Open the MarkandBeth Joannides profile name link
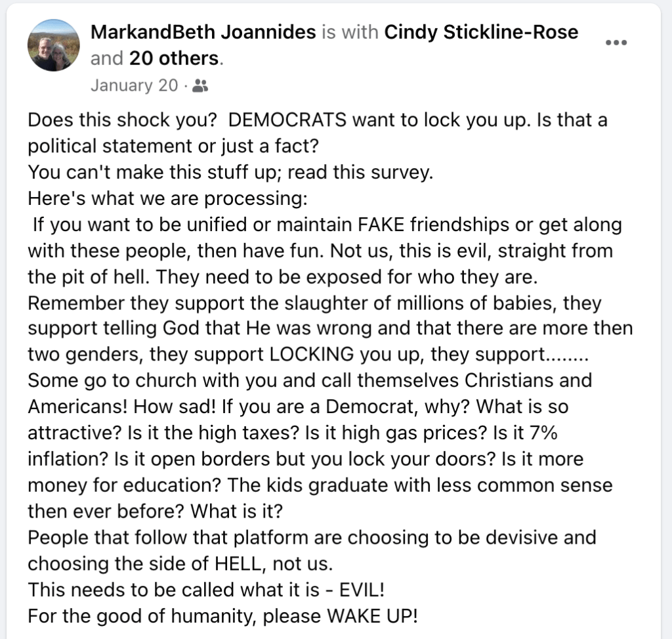This screenshot has width=672, height=639. (203, 32)
